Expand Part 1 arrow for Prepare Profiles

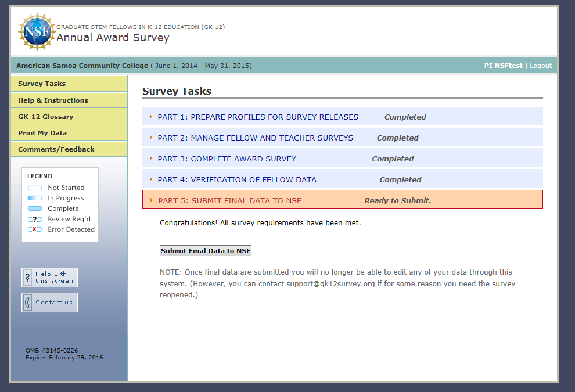pyautogui.click(x=151, y=117)
